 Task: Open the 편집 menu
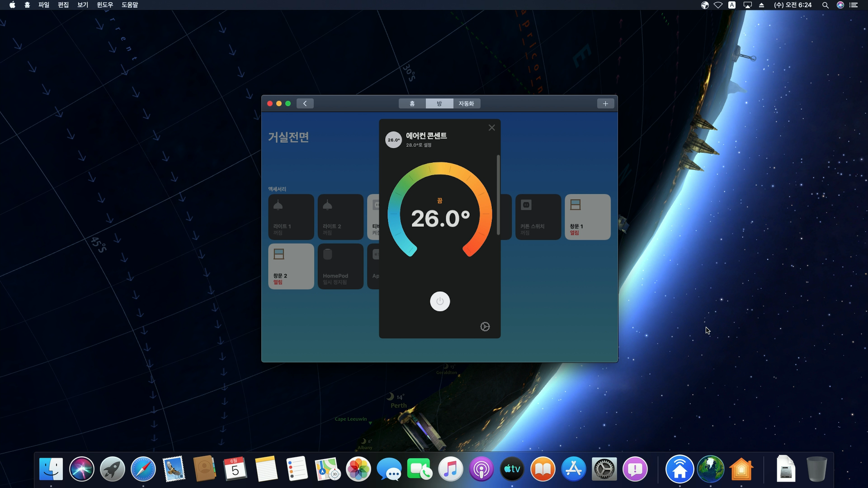click(63, 5)
